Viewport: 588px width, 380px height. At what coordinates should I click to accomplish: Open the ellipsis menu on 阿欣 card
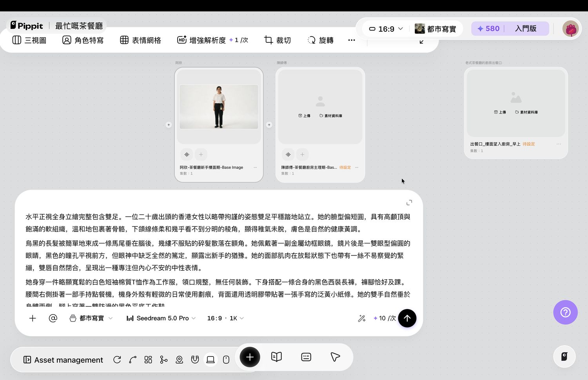[255, 167]
